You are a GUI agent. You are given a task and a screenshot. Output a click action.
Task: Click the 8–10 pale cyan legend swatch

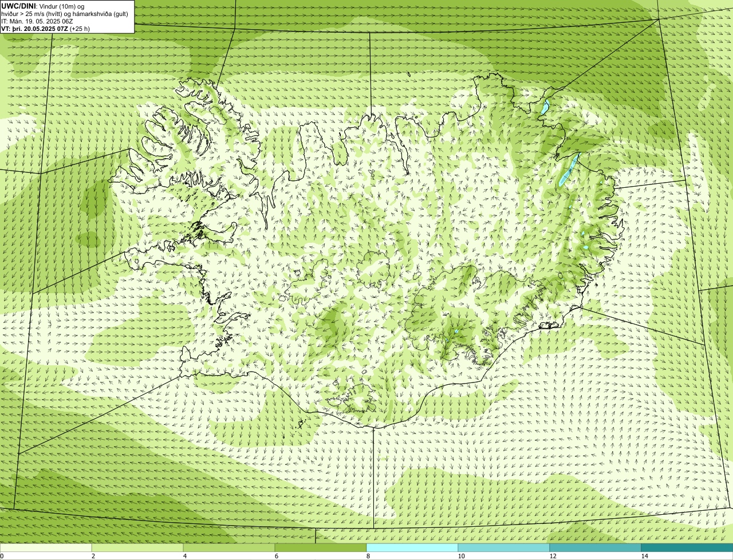pos(412,547)
